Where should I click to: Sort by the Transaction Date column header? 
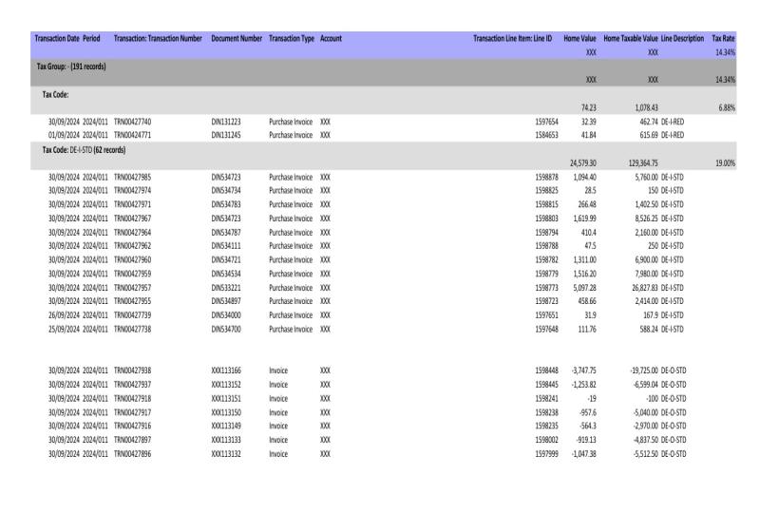tap(56, 38)
